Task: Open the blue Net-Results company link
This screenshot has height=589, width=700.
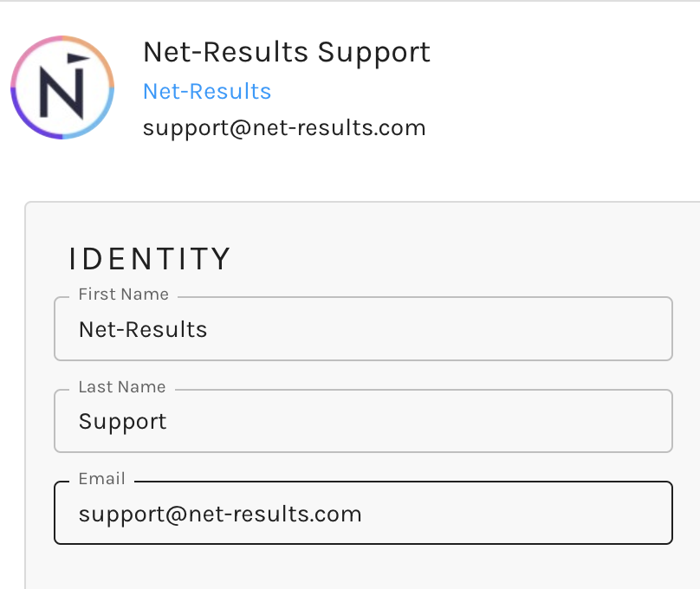Action: (207, 92)
